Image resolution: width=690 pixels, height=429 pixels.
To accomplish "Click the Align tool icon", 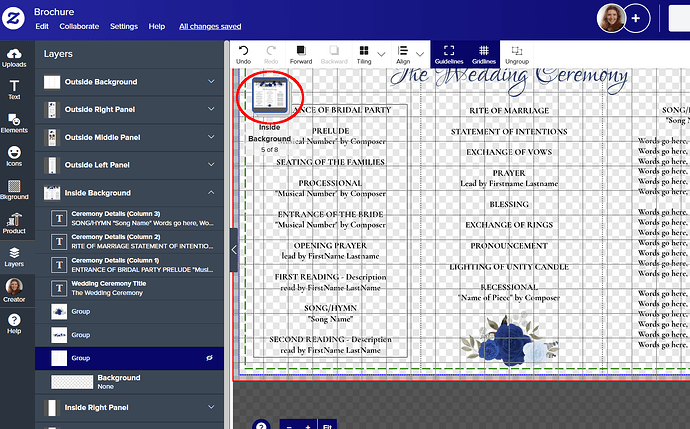I will pyautogui.click(x=403, y=55).
